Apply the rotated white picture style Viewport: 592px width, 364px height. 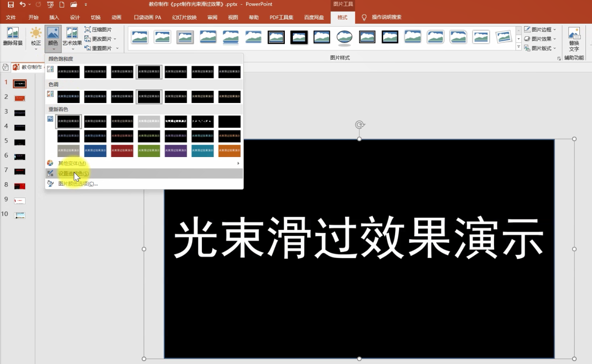point(504,37)
